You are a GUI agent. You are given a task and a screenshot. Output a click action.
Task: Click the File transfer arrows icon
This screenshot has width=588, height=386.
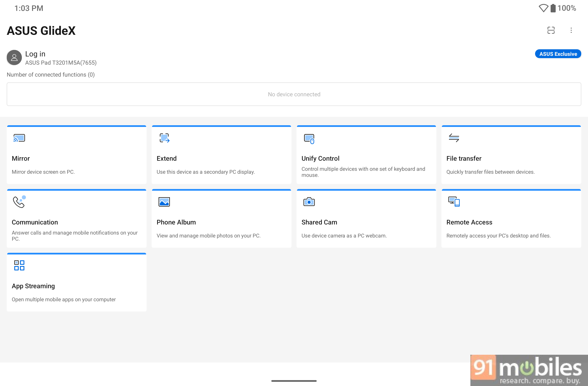point(454,138)
